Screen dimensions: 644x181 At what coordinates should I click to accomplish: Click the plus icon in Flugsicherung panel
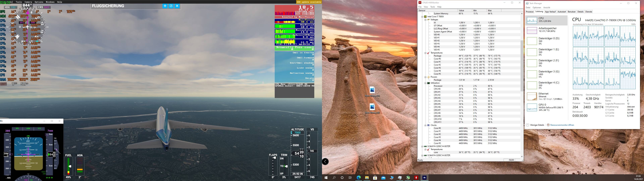pyautogui.click(x=165, y=6)
